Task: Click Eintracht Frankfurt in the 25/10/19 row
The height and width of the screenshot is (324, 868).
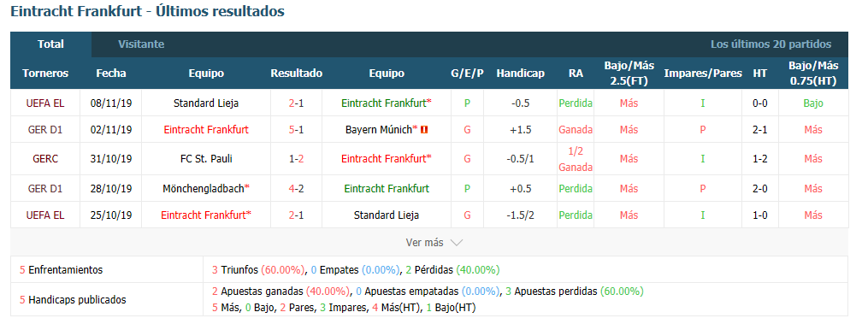Action: pos(206,215)
